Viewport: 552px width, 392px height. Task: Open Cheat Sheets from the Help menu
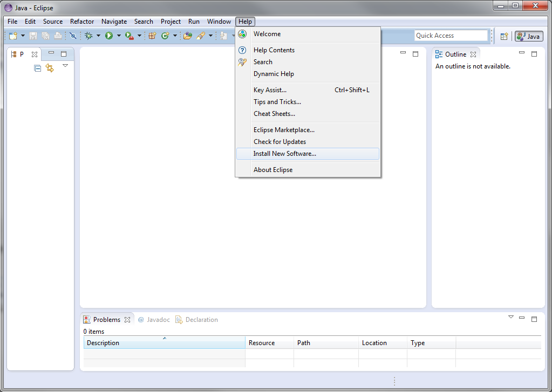tap(308, 114)
